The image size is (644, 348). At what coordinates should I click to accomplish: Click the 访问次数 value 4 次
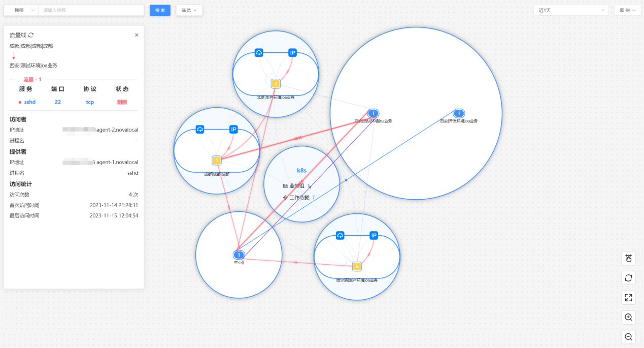click(133, 195)
